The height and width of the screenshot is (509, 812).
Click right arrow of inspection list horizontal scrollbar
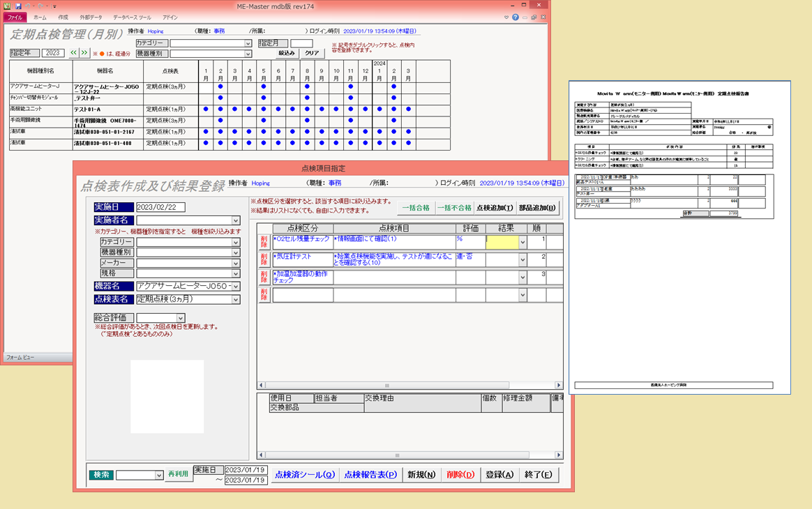(x=559, y=386)
